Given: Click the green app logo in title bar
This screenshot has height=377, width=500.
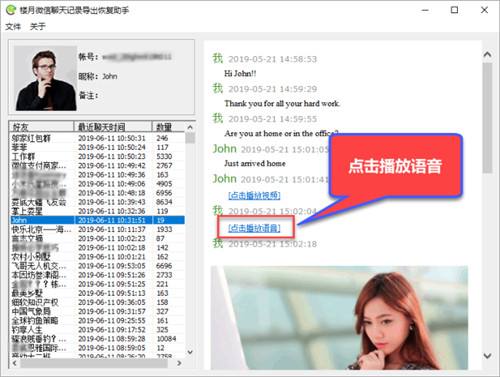Looking at the screenshot, I should (11, 10).
